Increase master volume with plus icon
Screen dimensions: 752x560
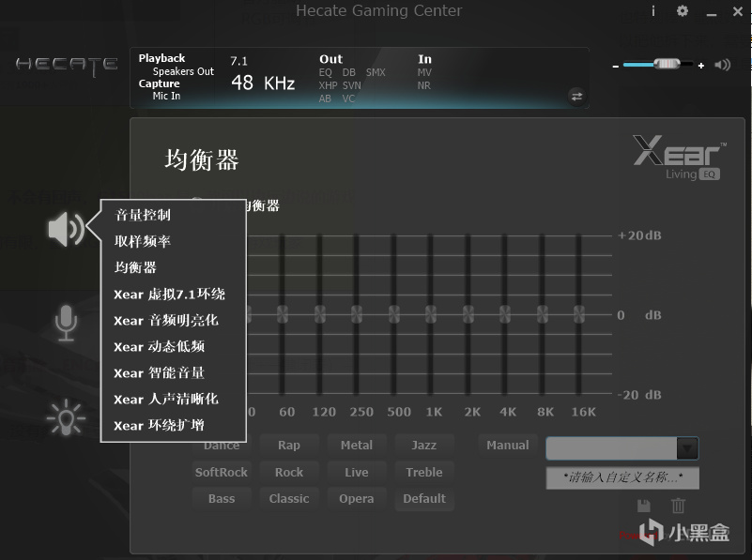click(701, 66)
